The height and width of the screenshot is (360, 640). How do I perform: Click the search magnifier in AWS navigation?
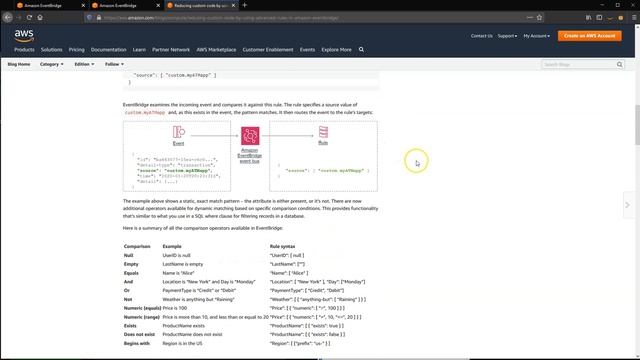pyautogui.click(x=361, y=49)
